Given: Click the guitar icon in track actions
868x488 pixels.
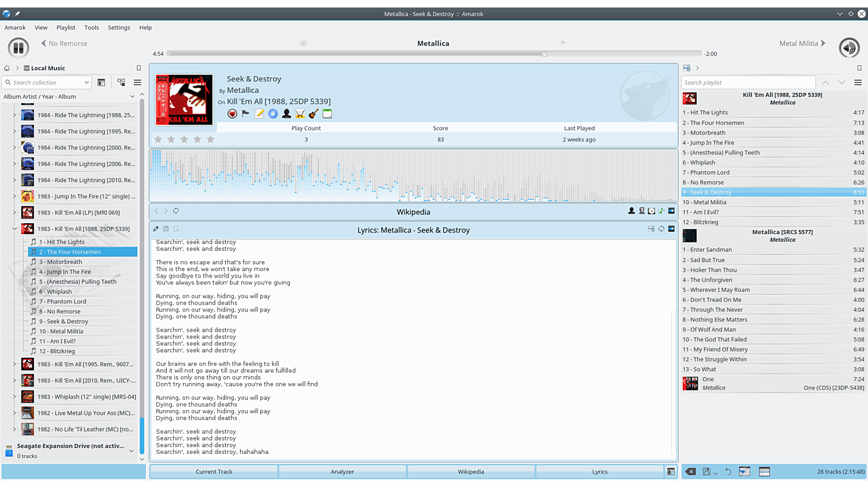Looking at the screenshot, I should click(x=313, y=114).
